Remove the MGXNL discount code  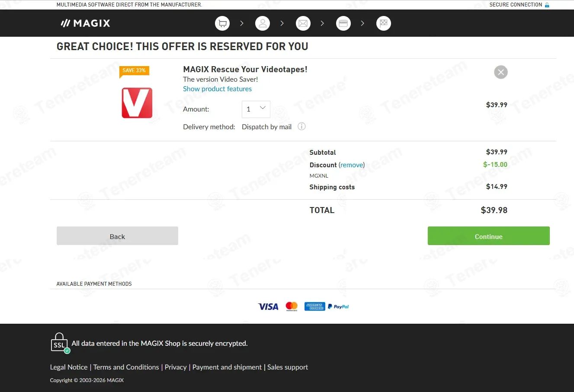point(352,165)
